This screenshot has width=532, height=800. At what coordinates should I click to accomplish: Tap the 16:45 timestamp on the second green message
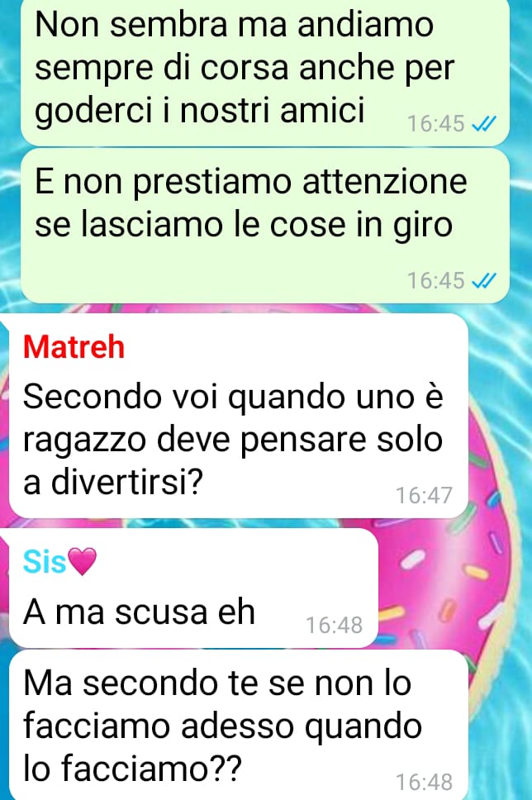pyautogui.click(x=435, y=280)
